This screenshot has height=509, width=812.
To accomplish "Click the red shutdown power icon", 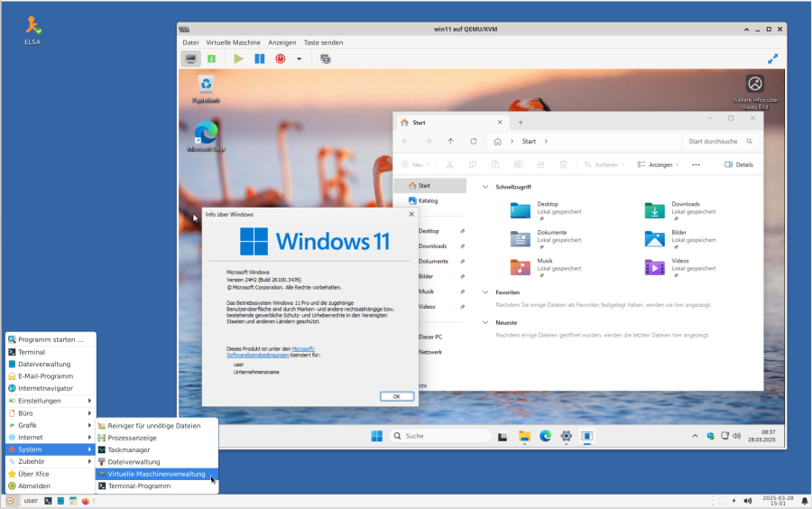I will point(281,59).
